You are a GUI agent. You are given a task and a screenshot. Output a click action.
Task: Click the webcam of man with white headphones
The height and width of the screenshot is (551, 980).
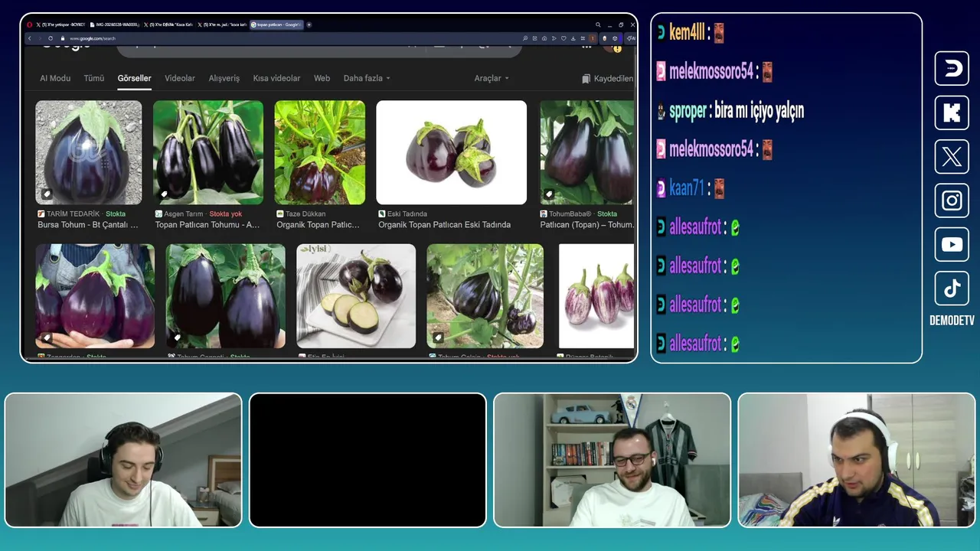pos(856,460)
